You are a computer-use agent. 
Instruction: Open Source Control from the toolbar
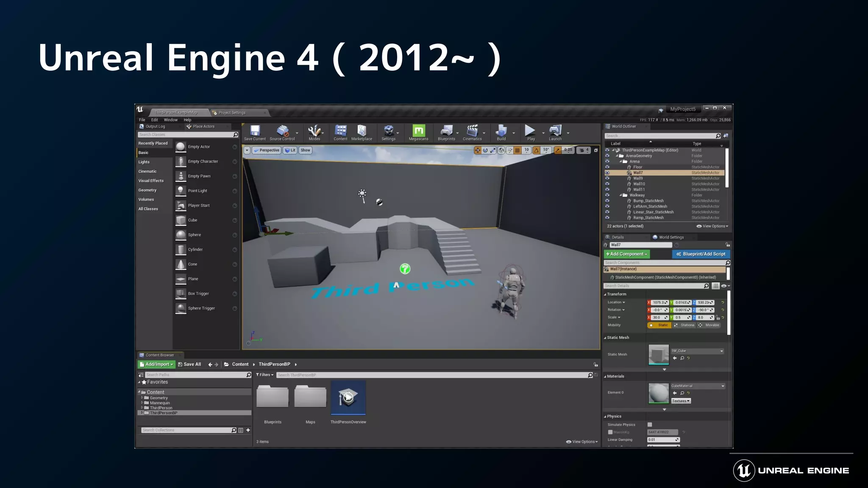[282, 133]
